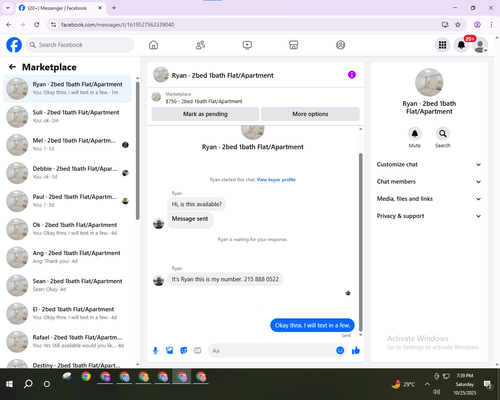
Task: Open Chrome's tab search dropdown
Action: (x=8, y=8)
